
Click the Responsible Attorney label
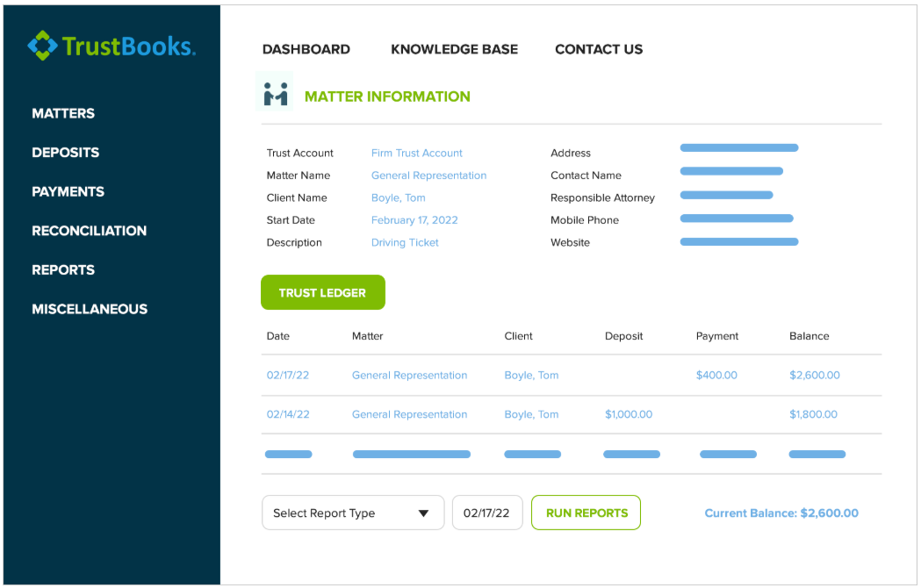pyautogui.click(x=602, y=197)
